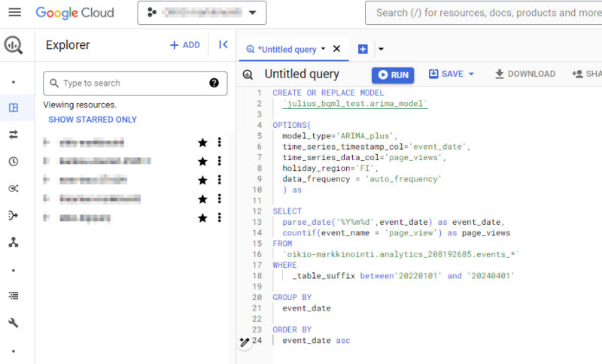Screen dimensions: 602x364
Task: Click 'event_date asc' on line 24
Action: coord(316,341)
